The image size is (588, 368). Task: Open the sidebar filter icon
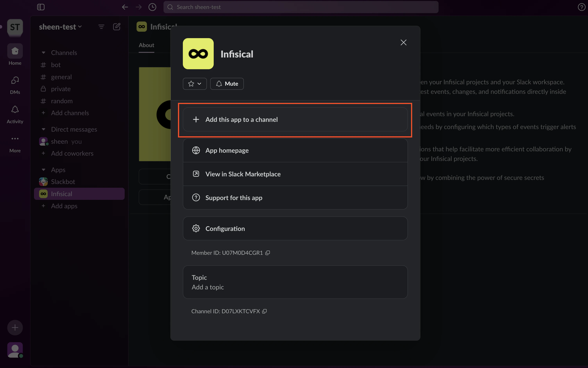click(x=101, y=27)
